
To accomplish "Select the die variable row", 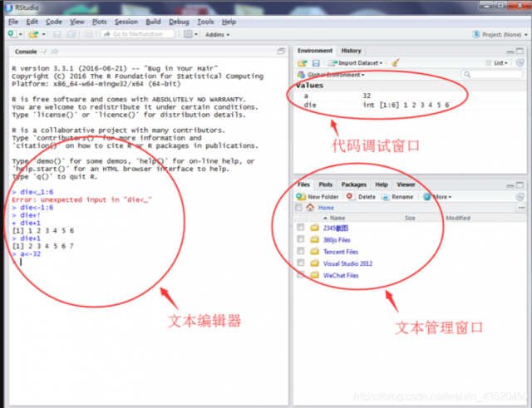I will [x=410, y=105].
